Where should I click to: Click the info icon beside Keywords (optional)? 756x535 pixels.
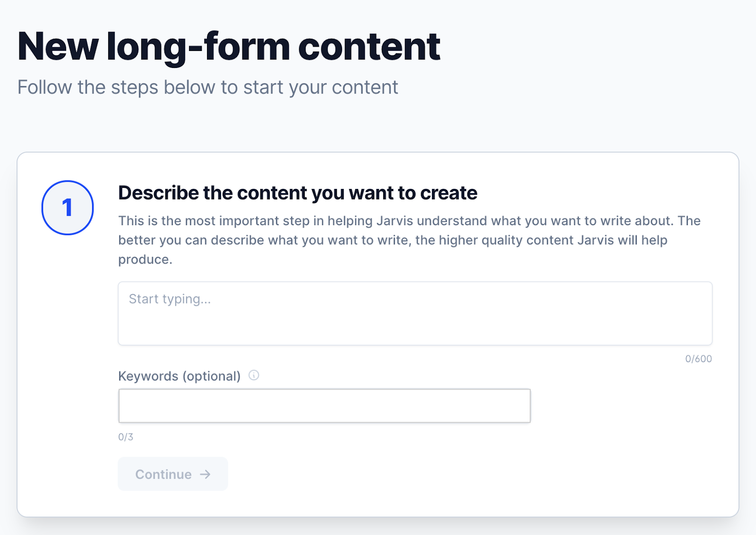tap(254, 375)
